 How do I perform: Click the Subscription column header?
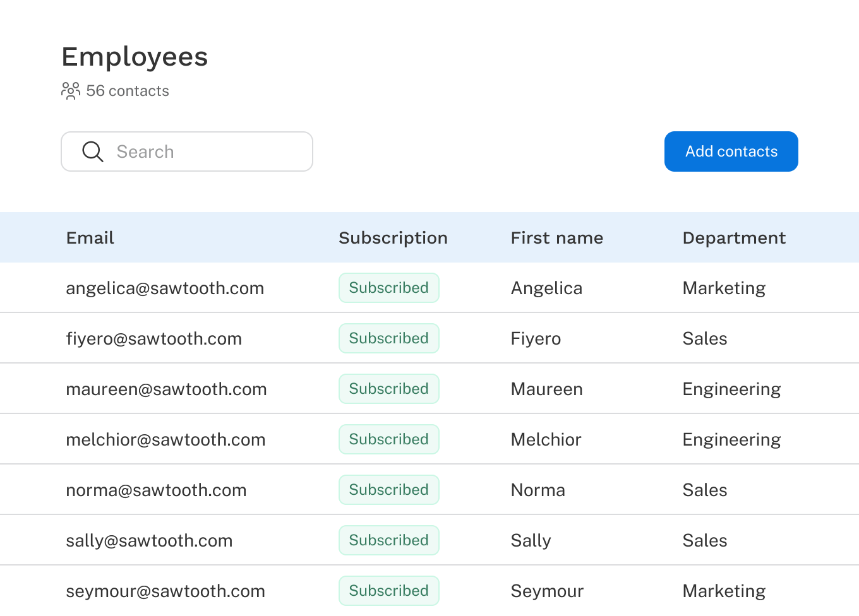[x=393, y=238]
